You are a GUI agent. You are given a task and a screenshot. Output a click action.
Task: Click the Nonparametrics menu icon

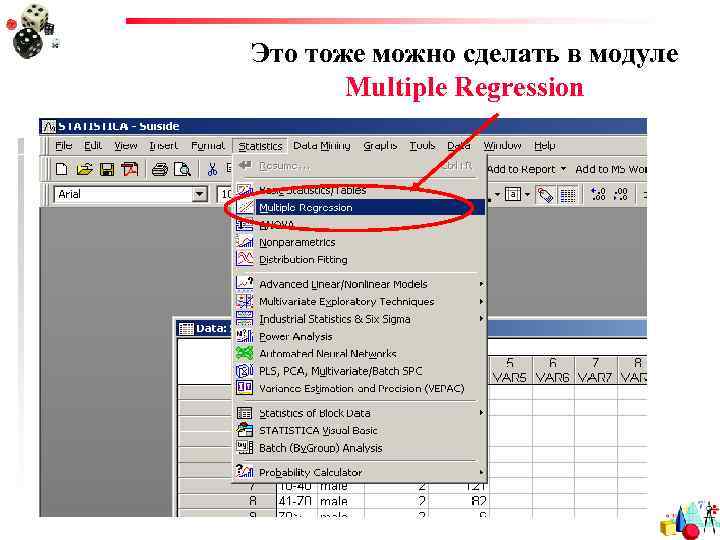pyautogui.click(x=244, y=242)
